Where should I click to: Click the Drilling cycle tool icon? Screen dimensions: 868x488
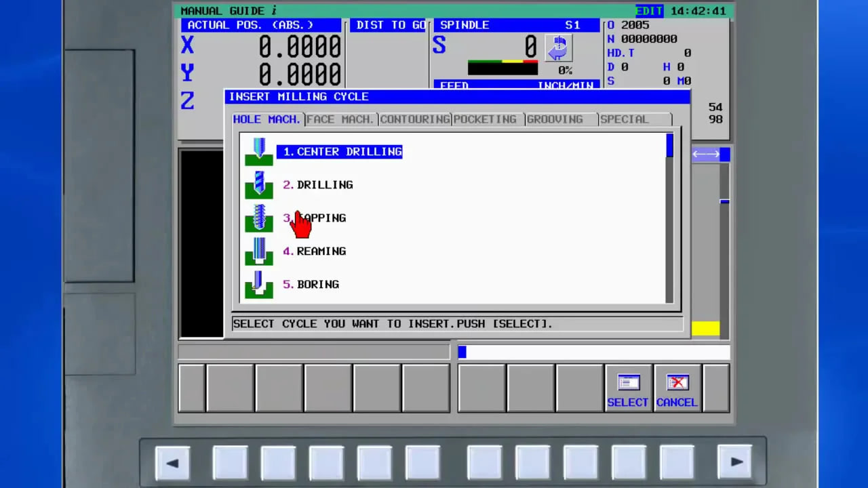coord(259,185)
